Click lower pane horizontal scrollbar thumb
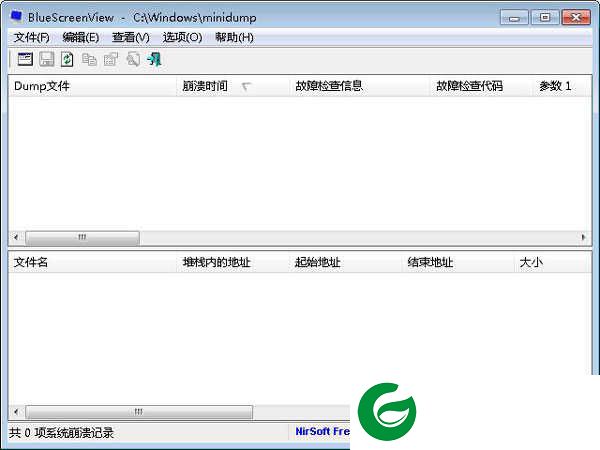Image resolution: width=600 pixels, height=450 pixels. pos(139,412)
